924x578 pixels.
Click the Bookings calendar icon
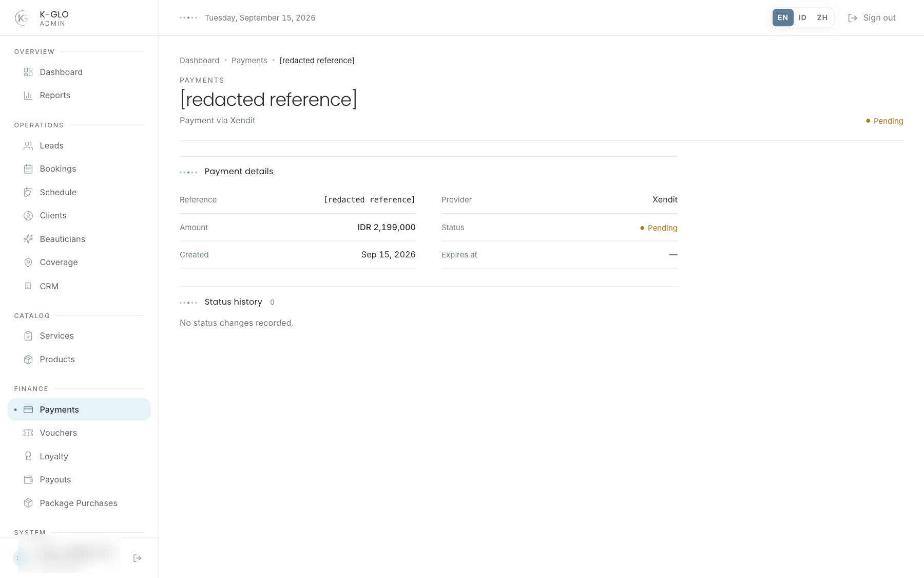pyautogui.click(x=28, y=169)
